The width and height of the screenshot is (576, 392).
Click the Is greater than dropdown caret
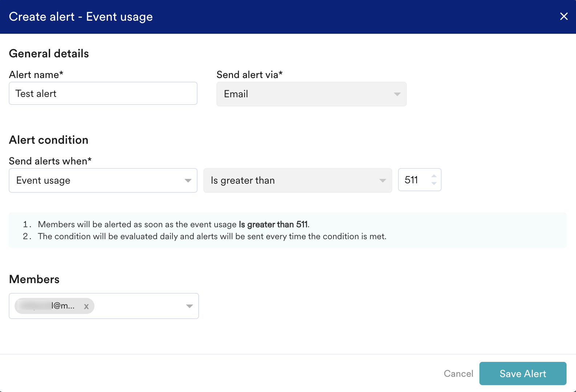382,181
